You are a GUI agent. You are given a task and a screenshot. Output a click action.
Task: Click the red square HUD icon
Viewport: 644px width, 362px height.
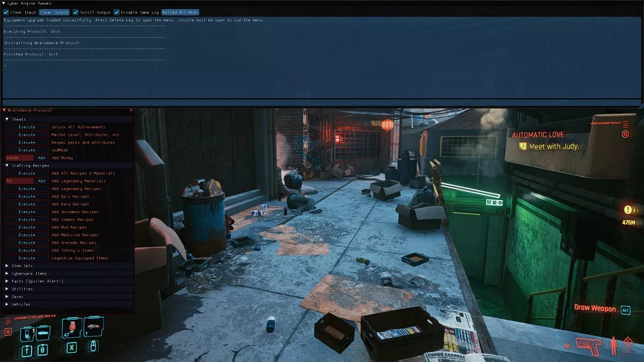[x=8, y=332]
